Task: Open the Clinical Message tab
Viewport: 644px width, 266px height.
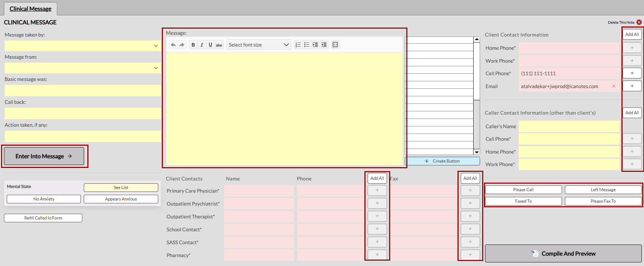Action: tap(30, 9)
